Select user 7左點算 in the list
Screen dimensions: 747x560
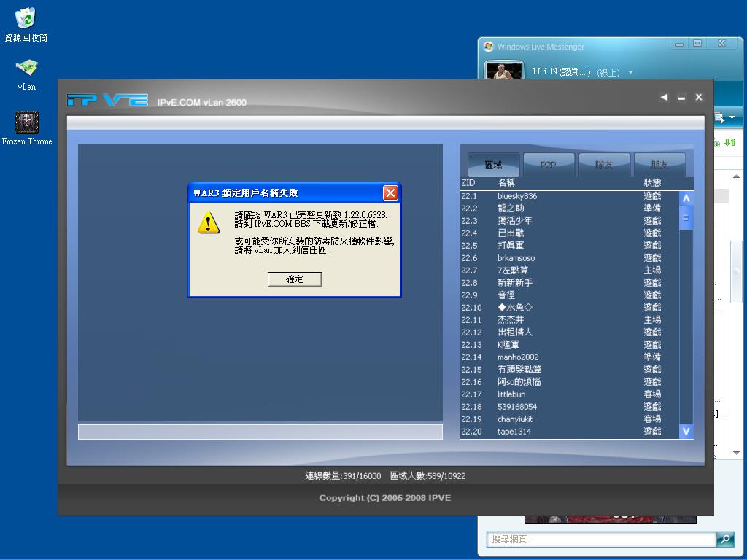pos(569,271)
